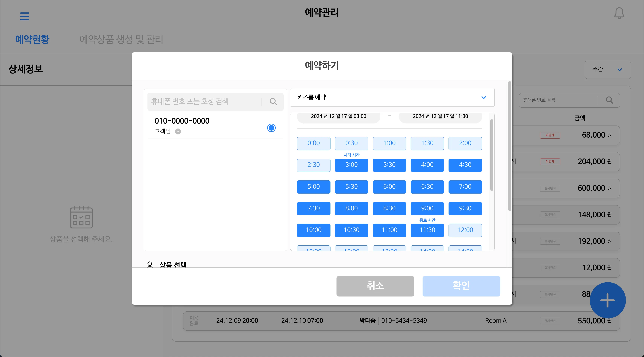The image size is (644, 357).
Task: Select the 3:00 start time slot
Action: pos(351,165)
